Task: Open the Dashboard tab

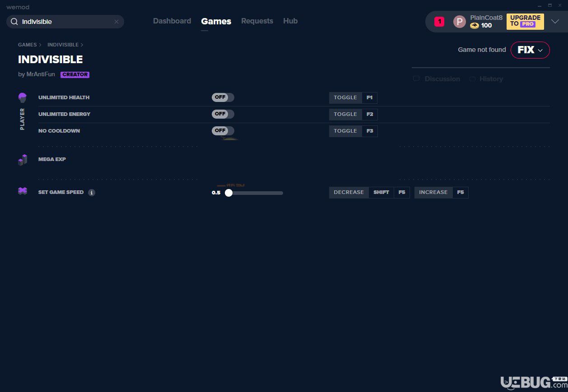Action: coord(172,21)
